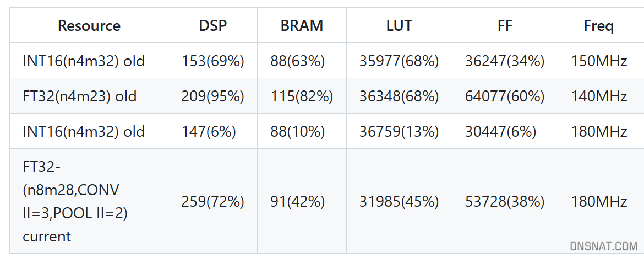The height and width of the screenshot is (258, 644).
Task: Select the Freq column header
Action: [599, 26]
